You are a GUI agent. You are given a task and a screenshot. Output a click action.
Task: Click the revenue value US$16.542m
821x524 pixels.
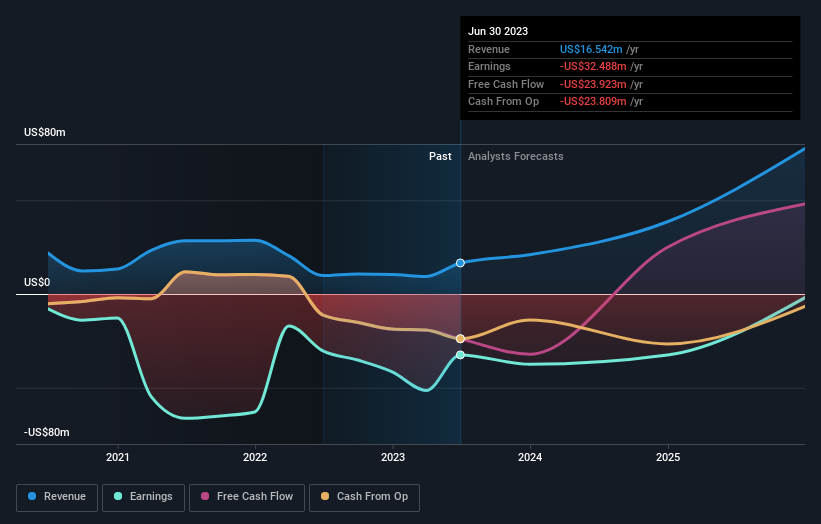[591, 49]
